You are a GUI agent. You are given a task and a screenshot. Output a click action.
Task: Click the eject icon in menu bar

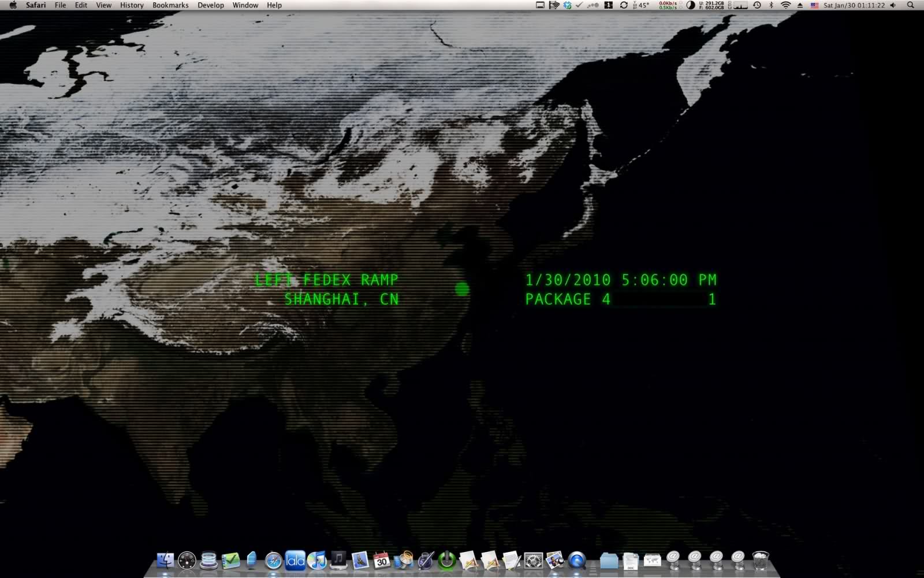coord(800,5)
